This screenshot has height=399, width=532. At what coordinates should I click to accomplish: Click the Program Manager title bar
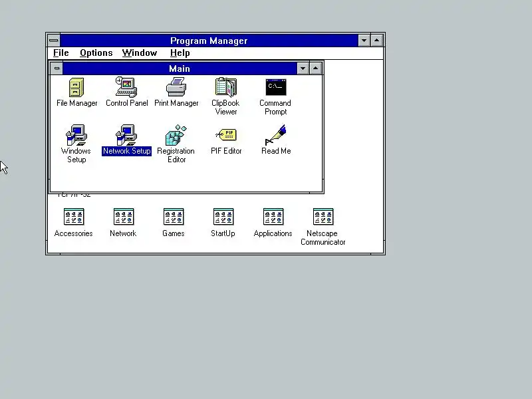pyautogui.click(x=209, y=41)
